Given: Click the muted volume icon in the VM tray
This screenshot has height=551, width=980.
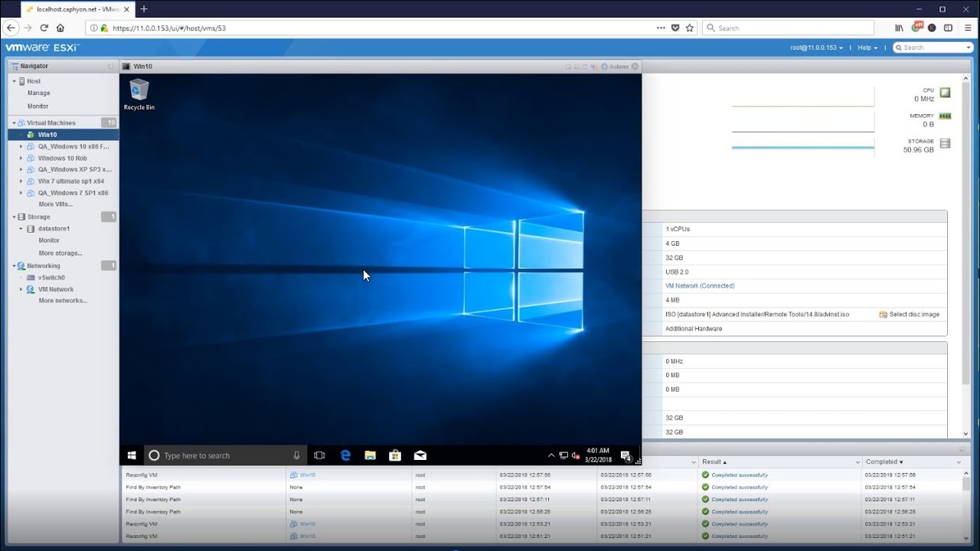Looking at the screenshot, I should 575,455.
